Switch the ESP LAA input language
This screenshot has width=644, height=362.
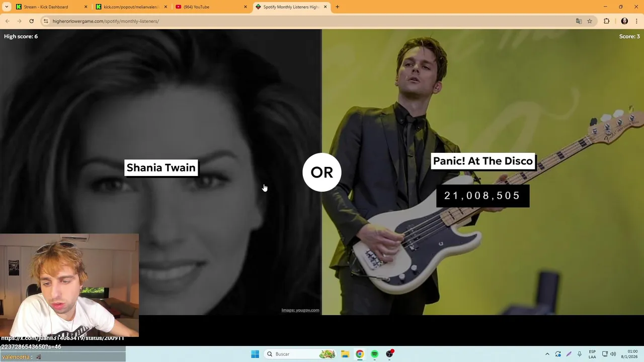tap(592, 354)
